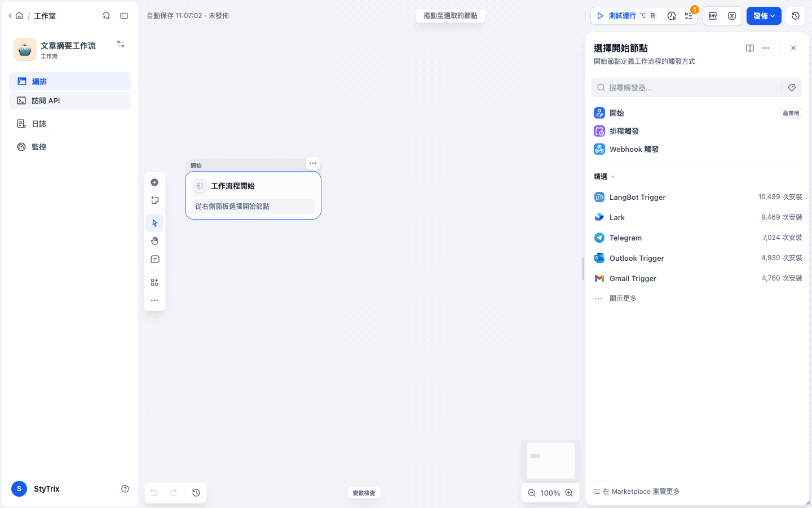The height and width of the screenshot is (508, 812).
Task: Open panel three-dot options menu
Action: [x=766, y=48]
